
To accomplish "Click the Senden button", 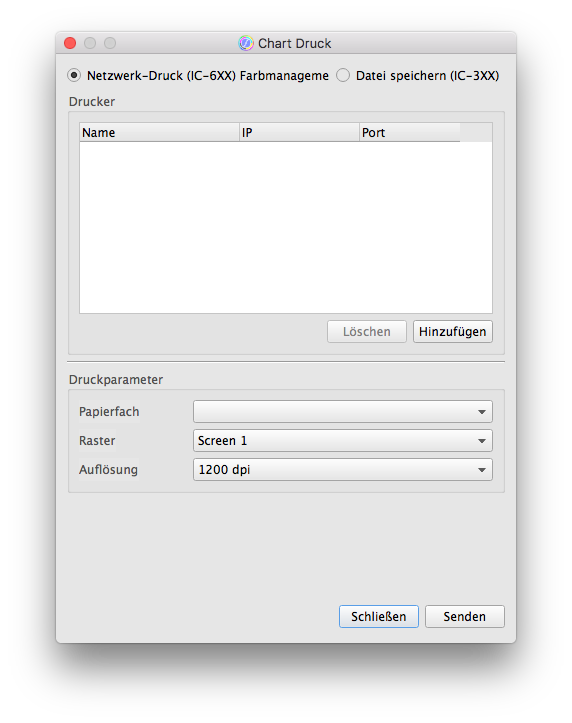I will 465,616.
